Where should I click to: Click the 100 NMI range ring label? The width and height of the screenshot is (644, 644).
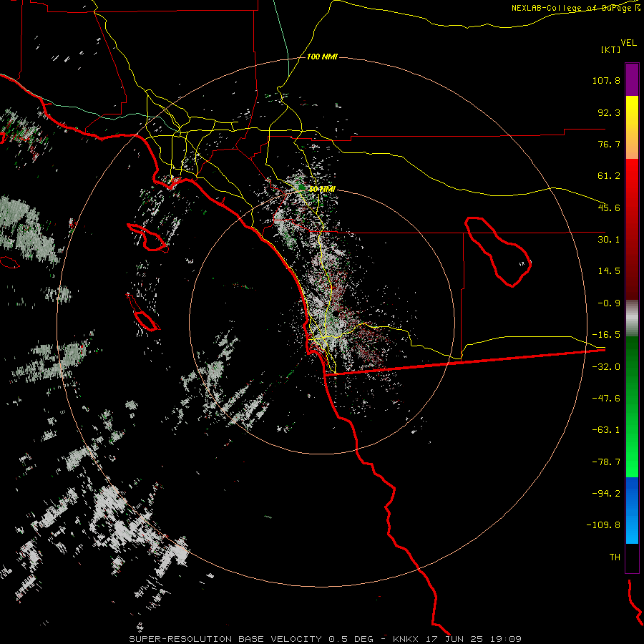click(x=322, y=57)
